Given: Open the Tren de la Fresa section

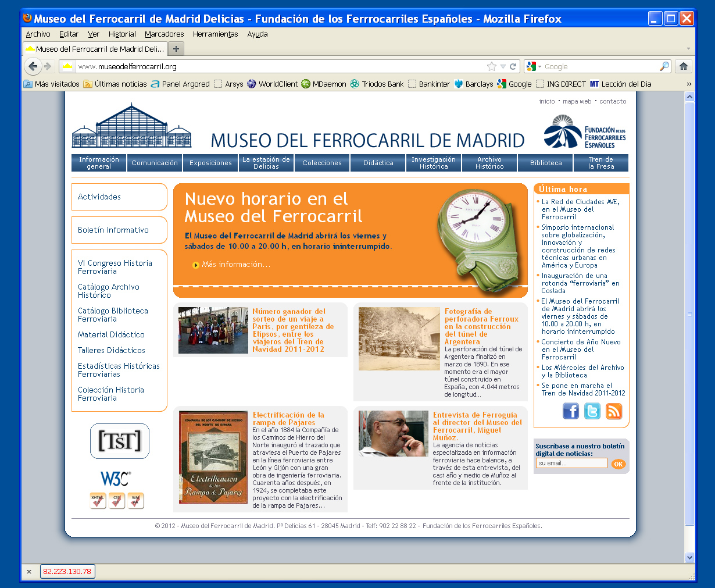Looking at the screenshot, I should click(601, 163).
